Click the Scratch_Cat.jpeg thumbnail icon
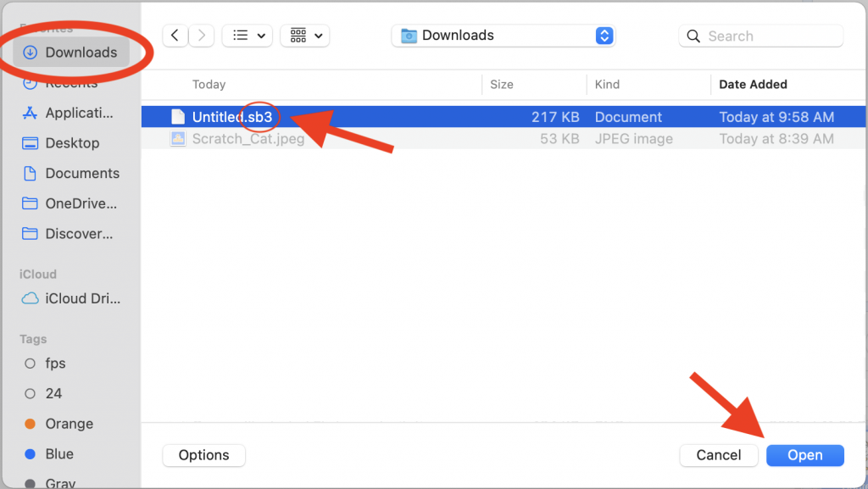The image size is (868, 489). click(x=178, y=139)
